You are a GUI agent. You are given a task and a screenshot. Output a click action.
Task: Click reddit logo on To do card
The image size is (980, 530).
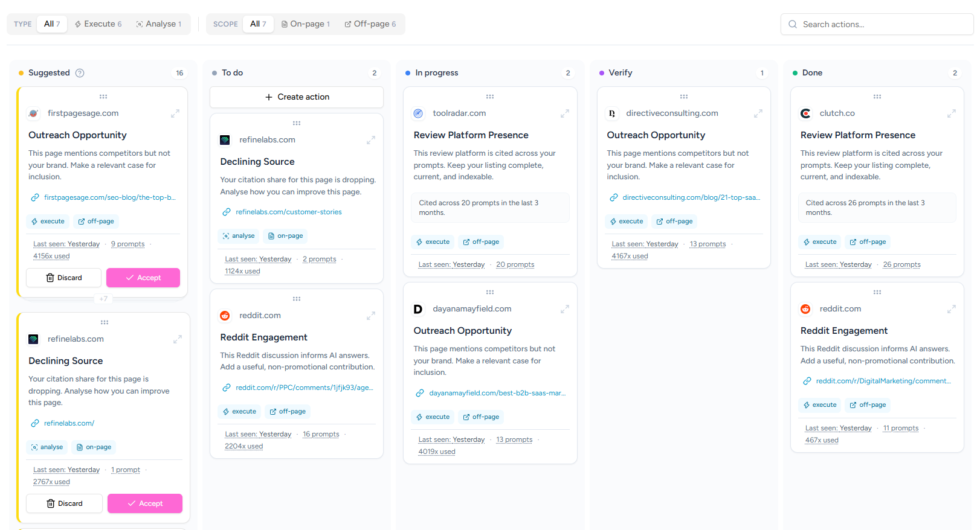tap(225, 316)
